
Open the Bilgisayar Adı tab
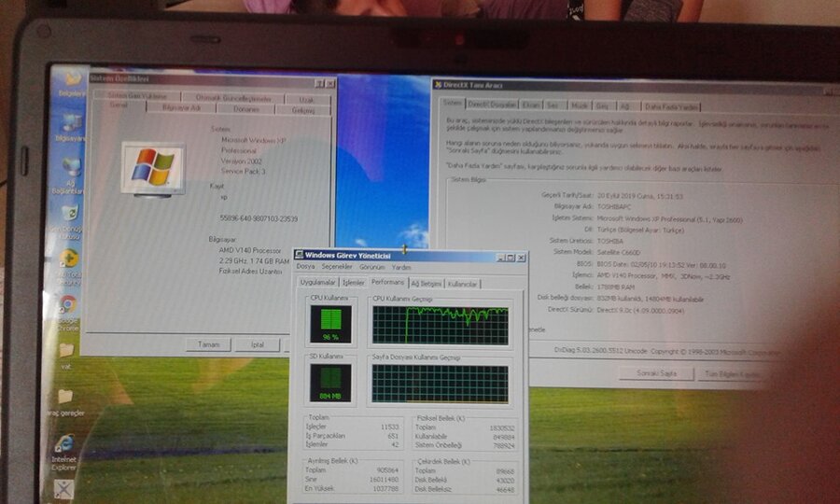pyautogui.click(x=181, y=107)
